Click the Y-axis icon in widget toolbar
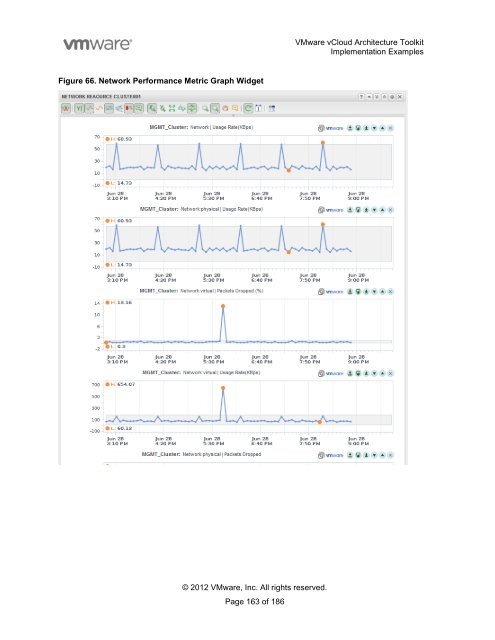The height and width of the screenshot is (640, 495). pos(79,108)
